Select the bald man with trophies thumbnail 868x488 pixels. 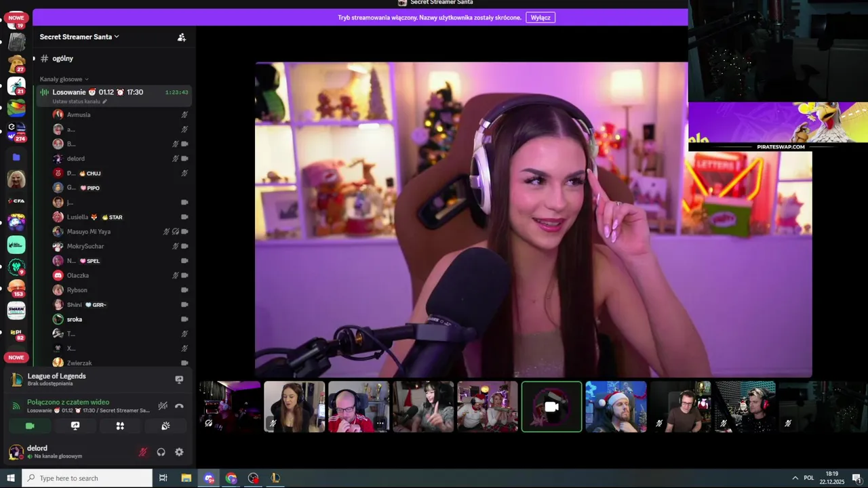point(359,407)
